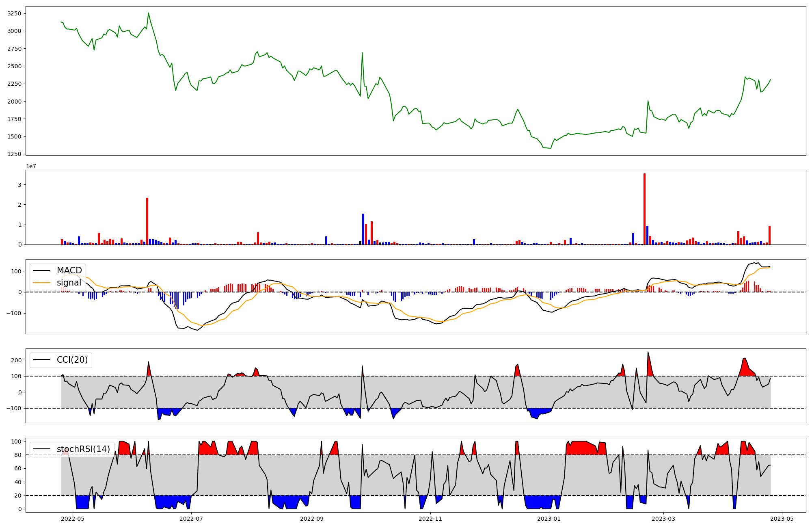
Task: Click the stochRSI(14) legend entry
Action: tap(71, 449)
